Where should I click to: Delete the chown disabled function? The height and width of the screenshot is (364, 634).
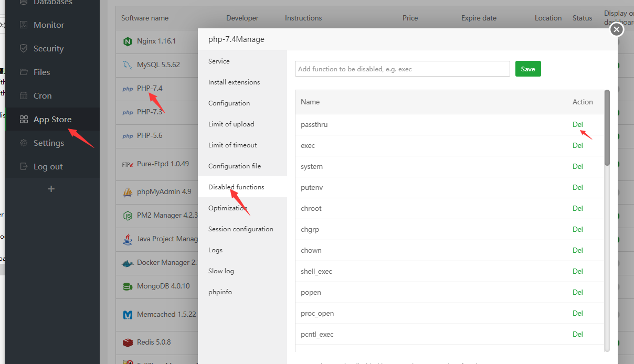pyautogui.click(x=578, y=250)
